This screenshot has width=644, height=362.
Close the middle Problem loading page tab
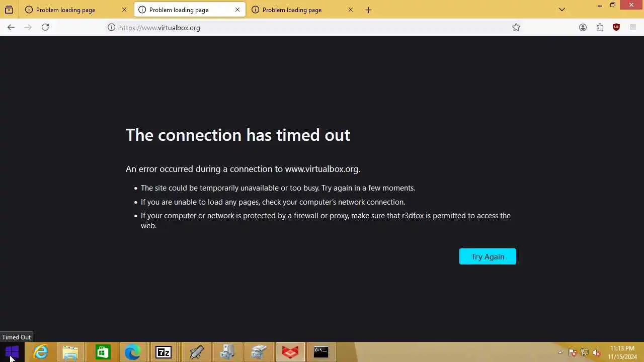tap(237, 10)
